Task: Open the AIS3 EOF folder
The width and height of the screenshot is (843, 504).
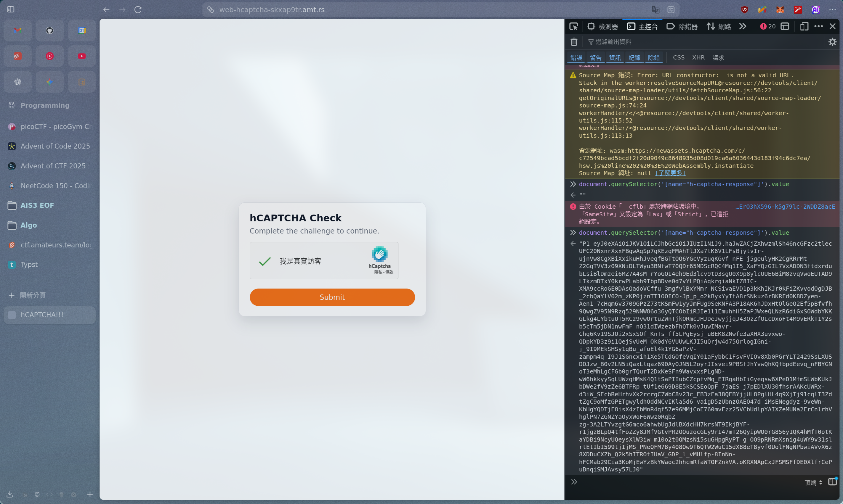Action: pyautogui.click(x=37, y=205)
